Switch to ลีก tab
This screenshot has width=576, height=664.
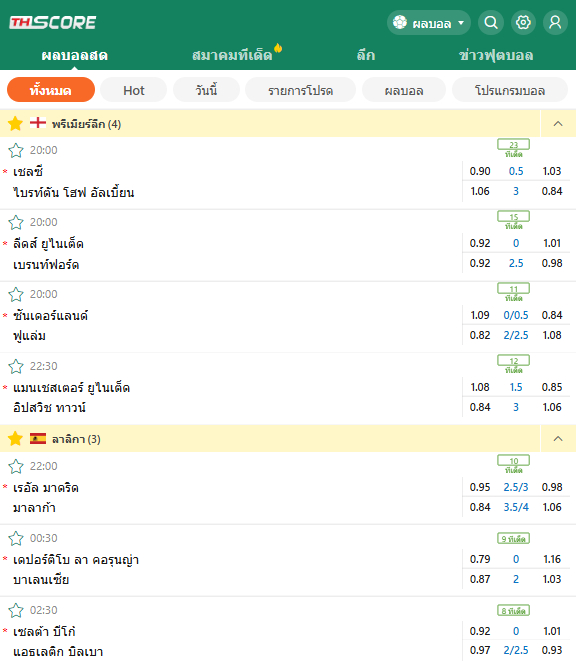point(366,55)
